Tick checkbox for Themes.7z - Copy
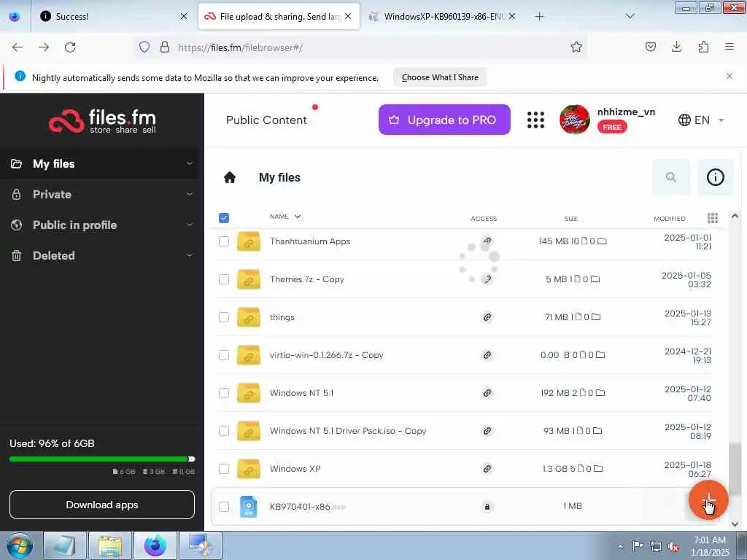Screen dimensions: 747x560 point(224,279)
